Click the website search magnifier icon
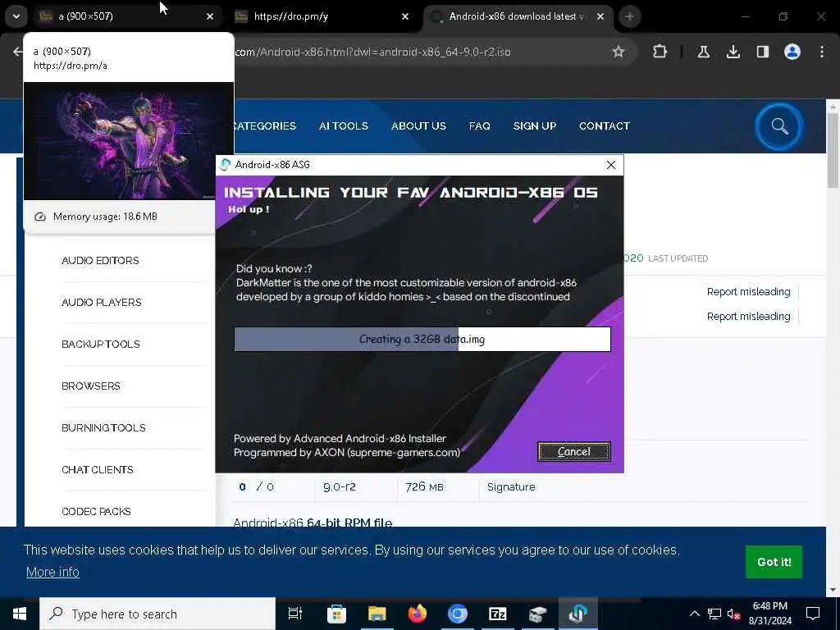Image resolution: width=840 pixels, height=630 pixels. click(779, 126)
